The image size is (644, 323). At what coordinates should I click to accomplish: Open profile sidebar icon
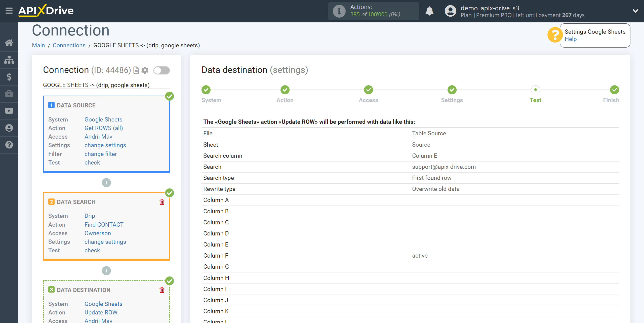pyautogui.click(x=9, y=128)
